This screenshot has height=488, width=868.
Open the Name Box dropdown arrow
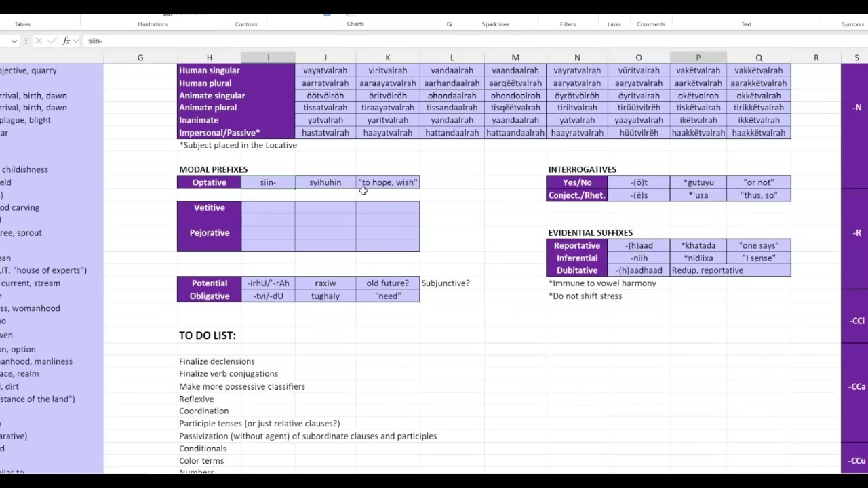(x=14, y=41)
